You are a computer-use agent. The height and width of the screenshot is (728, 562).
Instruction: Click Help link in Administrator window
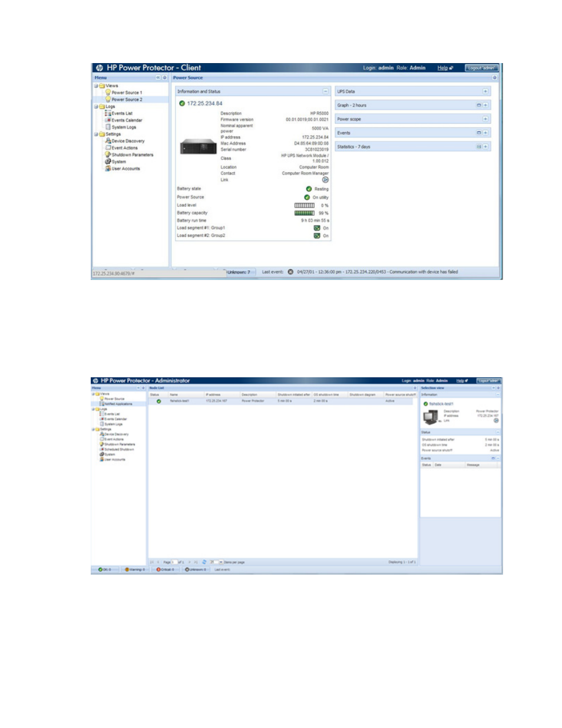[x=460, y=381]
